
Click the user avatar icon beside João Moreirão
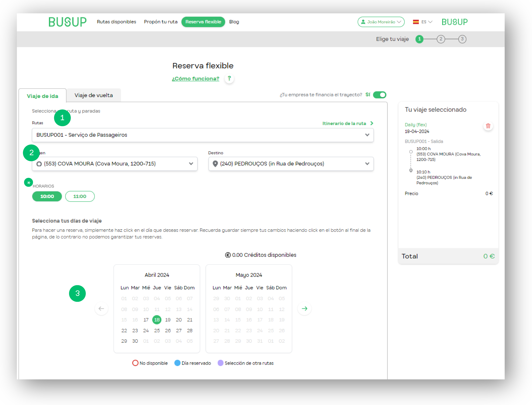tap(363, 22)
